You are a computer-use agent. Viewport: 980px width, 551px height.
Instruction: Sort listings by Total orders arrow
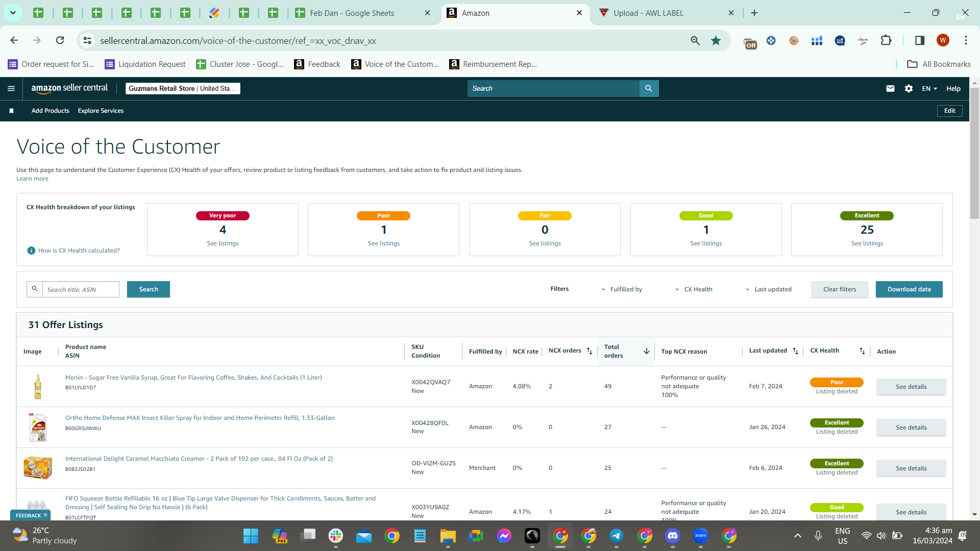point(646,351)
